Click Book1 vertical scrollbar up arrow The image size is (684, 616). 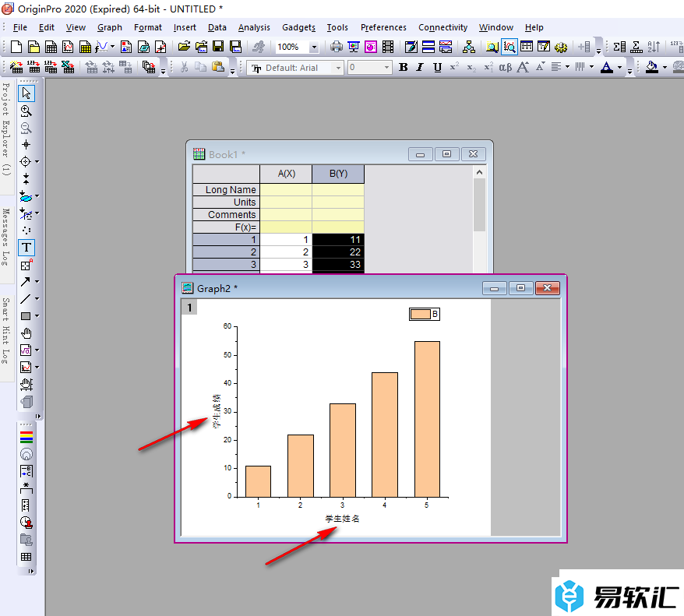coord(479,172)
